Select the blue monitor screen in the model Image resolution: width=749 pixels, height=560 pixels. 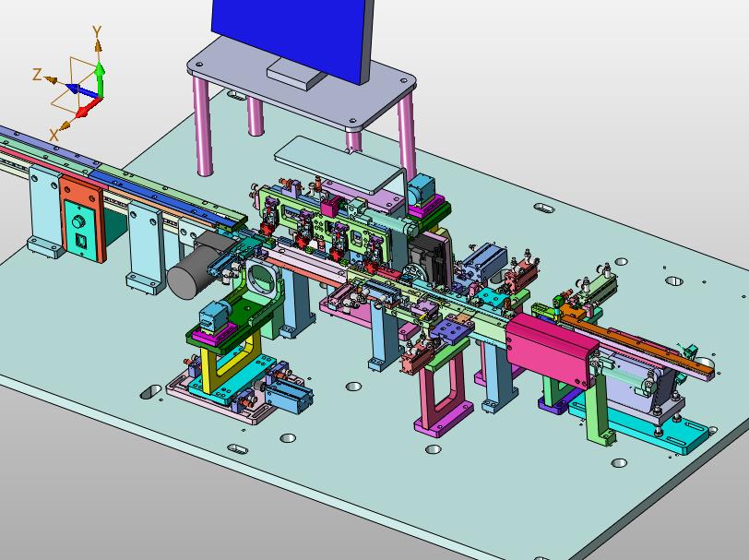tap(291, 37)
